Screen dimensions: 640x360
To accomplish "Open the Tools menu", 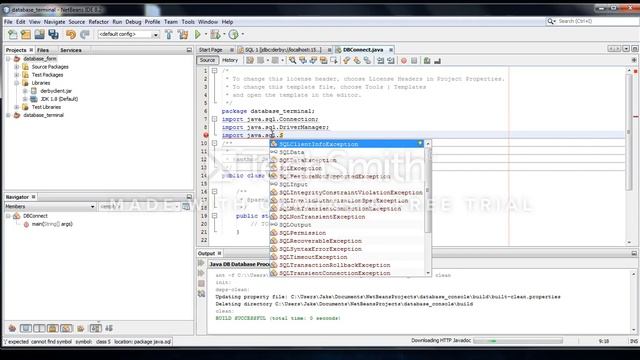I will [188, 22].
